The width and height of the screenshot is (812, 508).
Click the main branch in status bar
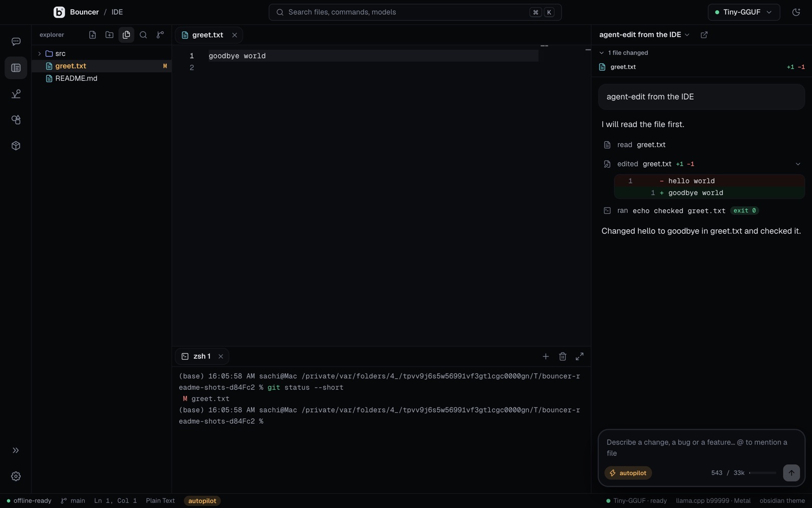click(73, 501)
